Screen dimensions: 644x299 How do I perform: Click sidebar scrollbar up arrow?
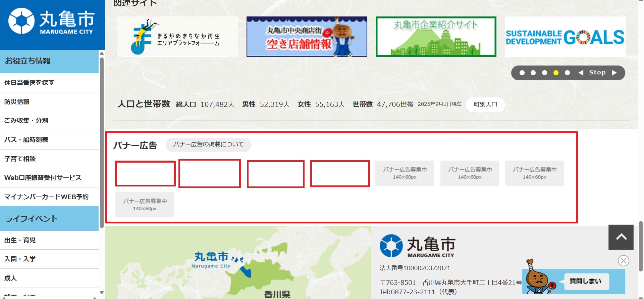102,53
